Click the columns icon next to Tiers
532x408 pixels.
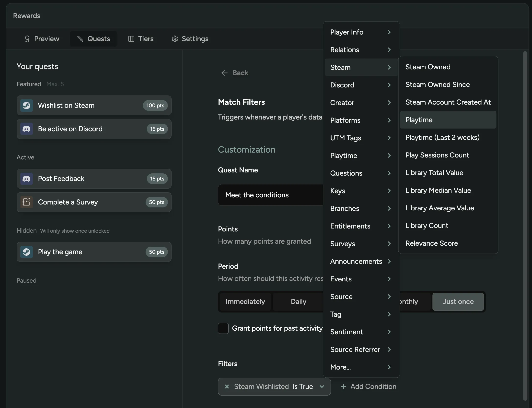[131, 39]
